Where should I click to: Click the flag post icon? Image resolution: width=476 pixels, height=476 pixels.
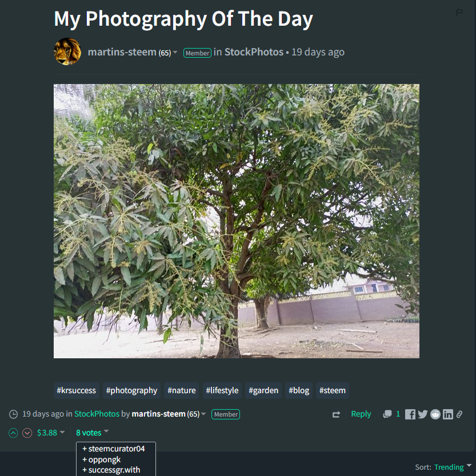(459, 13)
